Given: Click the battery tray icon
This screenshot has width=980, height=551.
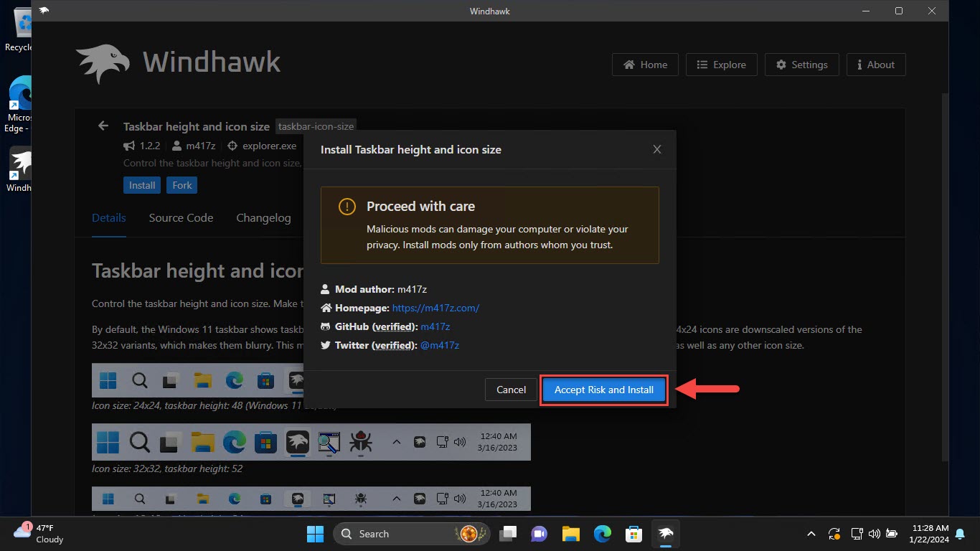Looking at the screenshot, I should tap(891, 534).
